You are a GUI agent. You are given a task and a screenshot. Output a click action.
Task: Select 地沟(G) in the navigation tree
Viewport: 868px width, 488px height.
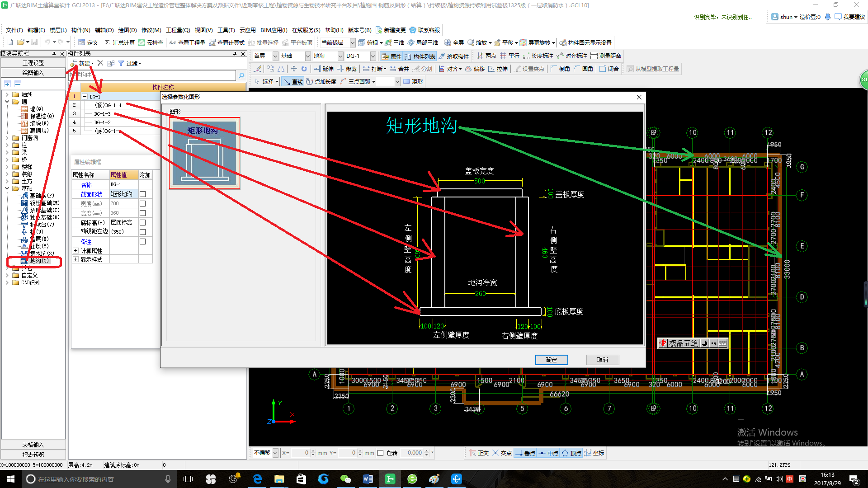pyautogui.click(x=39, y=261)
